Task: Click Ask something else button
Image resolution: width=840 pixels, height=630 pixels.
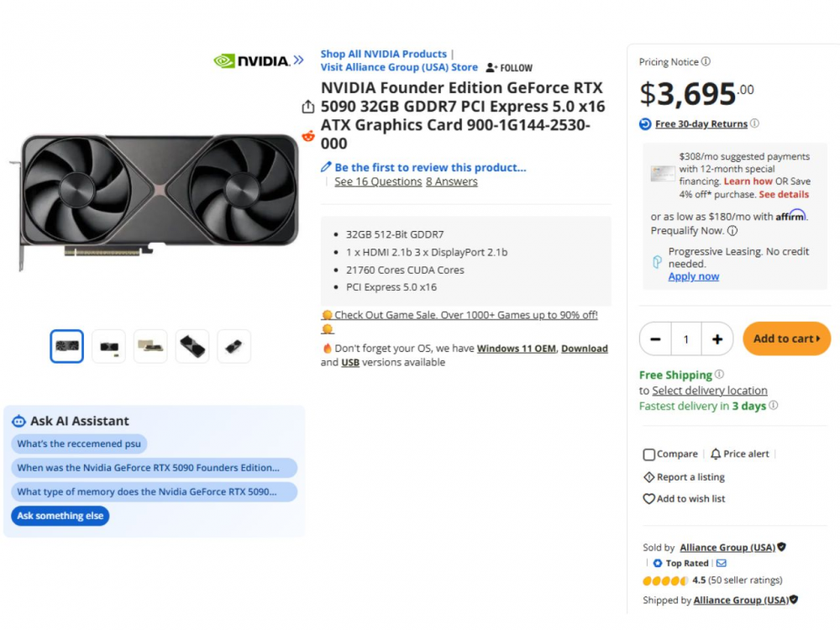Action: 60,516
